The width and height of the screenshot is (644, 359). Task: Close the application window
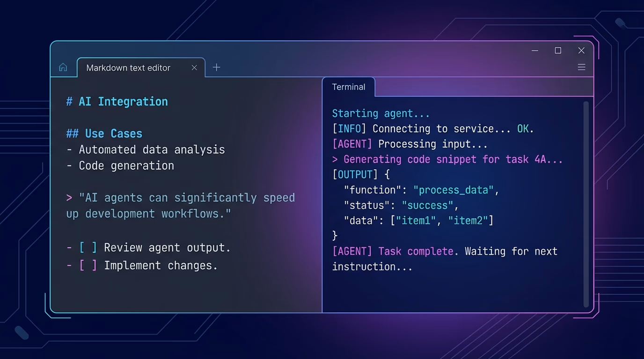tap(581, 50)
